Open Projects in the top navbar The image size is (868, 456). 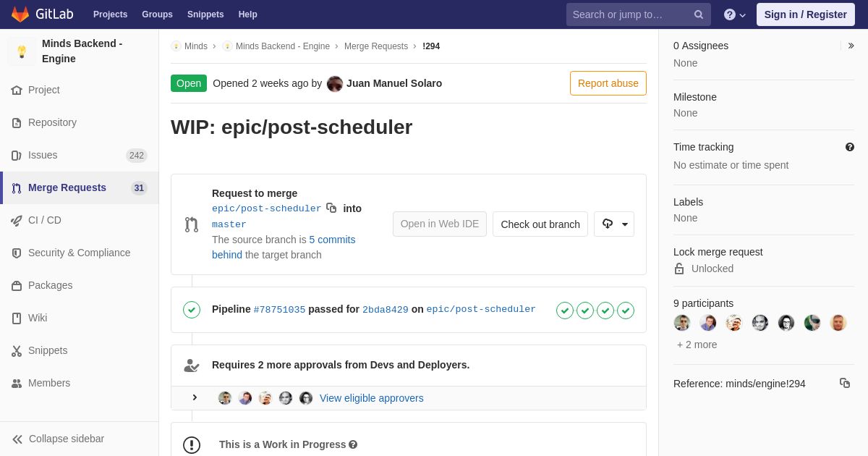click(110, 14)
